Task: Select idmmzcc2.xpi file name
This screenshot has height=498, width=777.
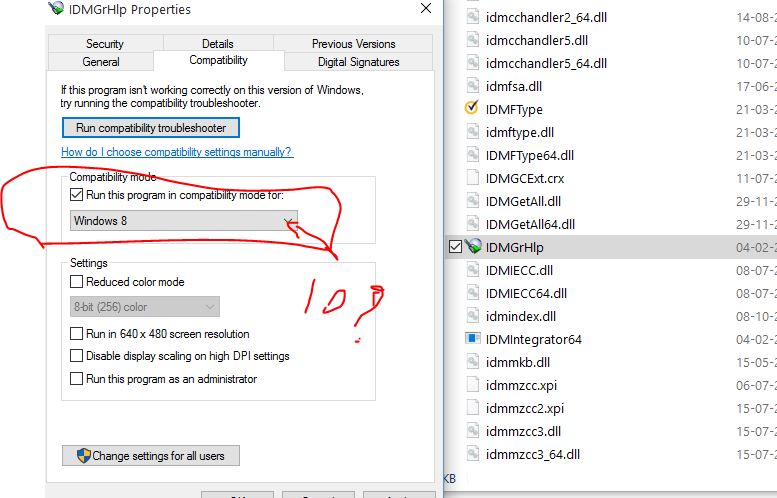Action: (x=525, y=409)
